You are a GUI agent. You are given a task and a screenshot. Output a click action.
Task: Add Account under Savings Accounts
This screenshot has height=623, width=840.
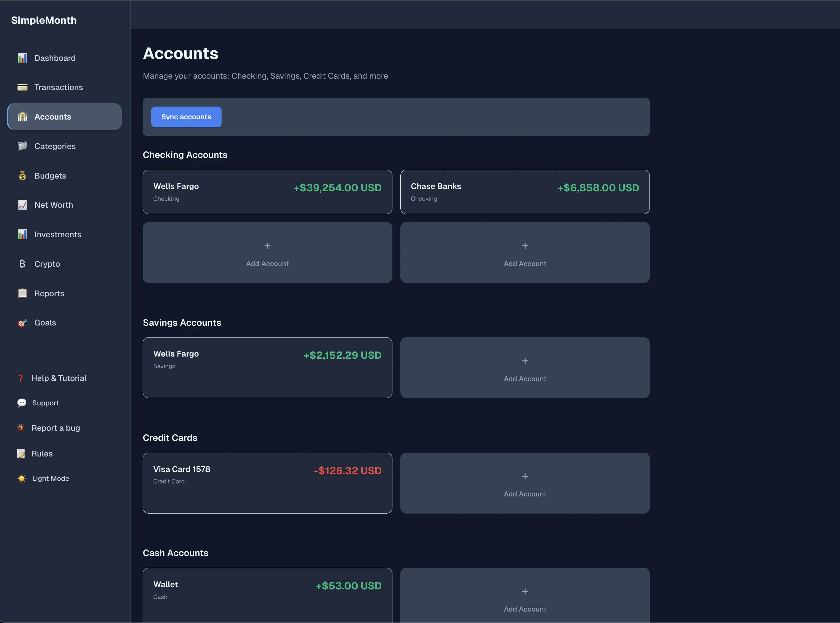(525, 368)
